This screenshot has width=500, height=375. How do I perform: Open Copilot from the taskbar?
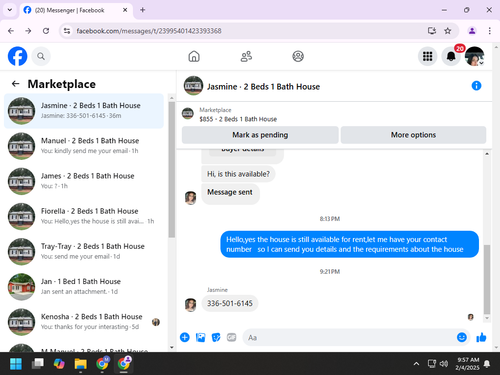click(x=59, y=364)
